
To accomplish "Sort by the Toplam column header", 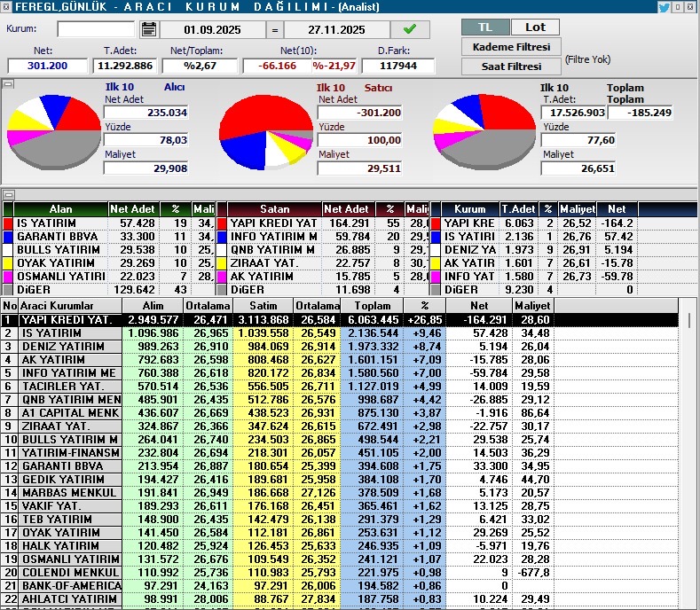I will click(371, 305).
